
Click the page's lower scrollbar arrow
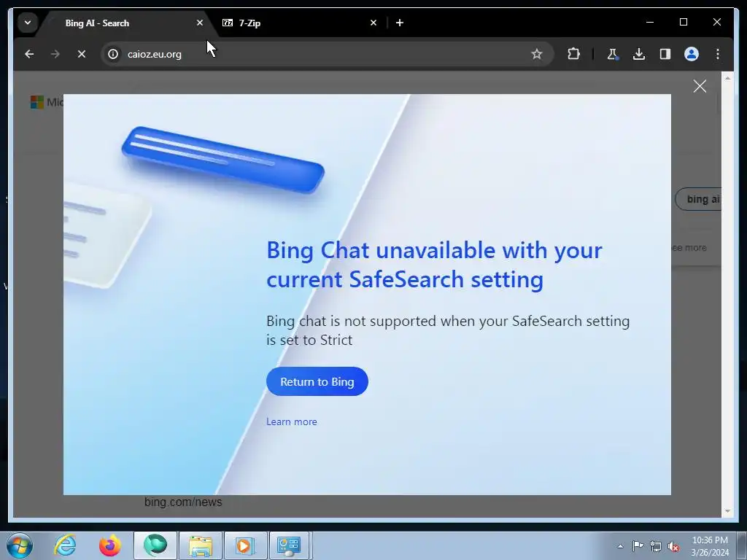coord(727,511)
